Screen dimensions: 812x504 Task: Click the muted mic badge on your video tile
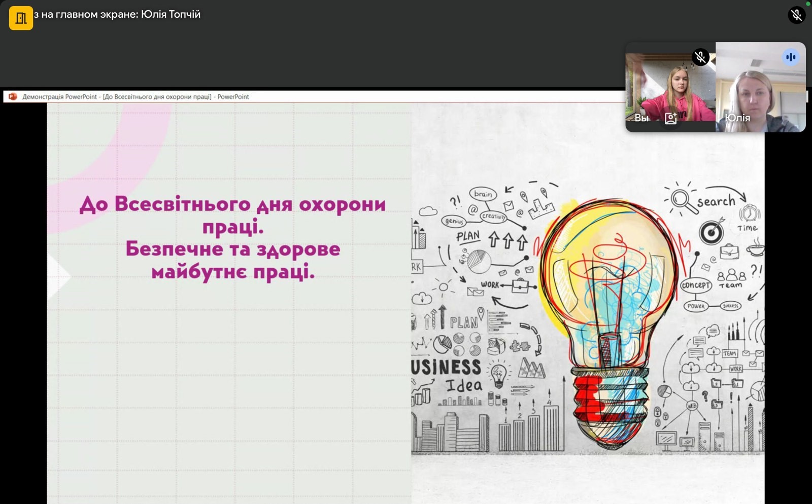700,57
